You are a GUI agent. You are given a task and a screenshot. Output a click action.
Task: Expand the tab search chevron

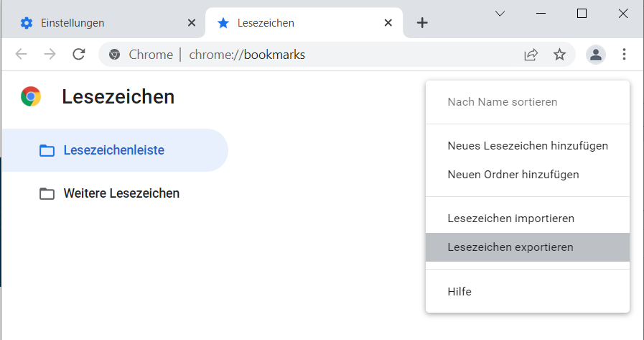tap(500, 14)
